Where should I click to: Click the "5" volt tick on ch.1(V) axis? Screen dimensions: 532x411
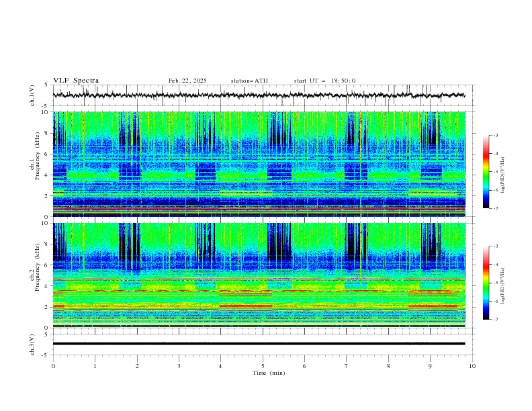(x=46, y=85)
